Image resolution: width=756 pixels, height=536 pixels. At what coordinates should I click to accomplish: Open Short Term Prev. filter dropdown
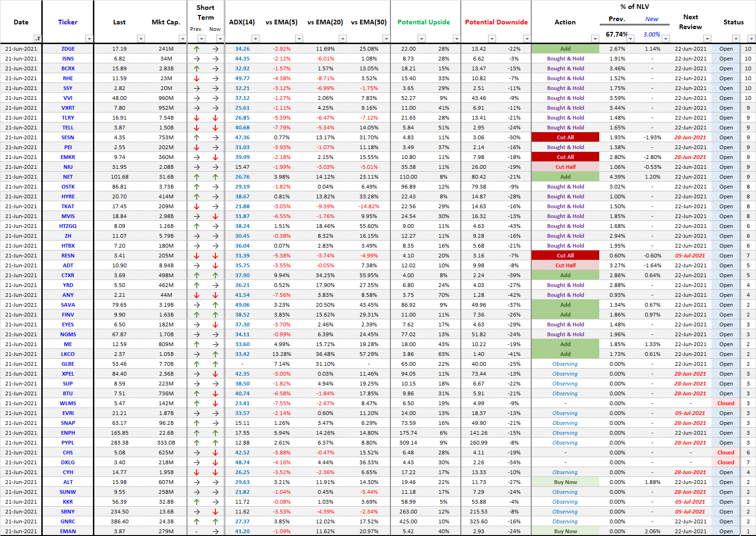[x=201, y=38]
